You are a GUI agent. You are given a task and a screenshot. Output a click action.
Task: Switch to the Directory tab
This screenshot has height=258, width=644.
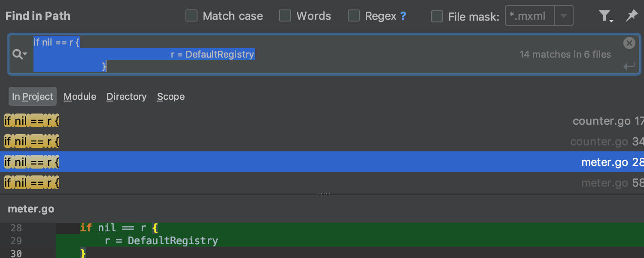point(126,97)
